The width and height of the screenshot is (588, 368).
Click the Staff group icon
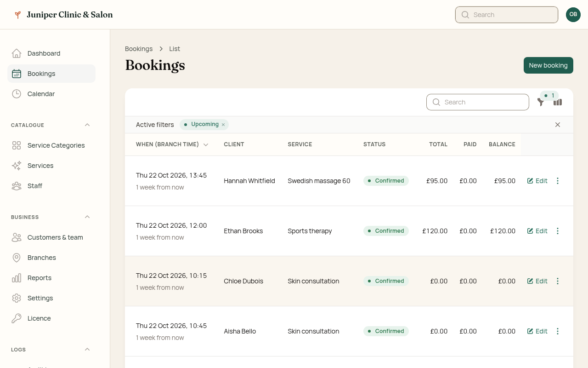(x=17, y=186)
